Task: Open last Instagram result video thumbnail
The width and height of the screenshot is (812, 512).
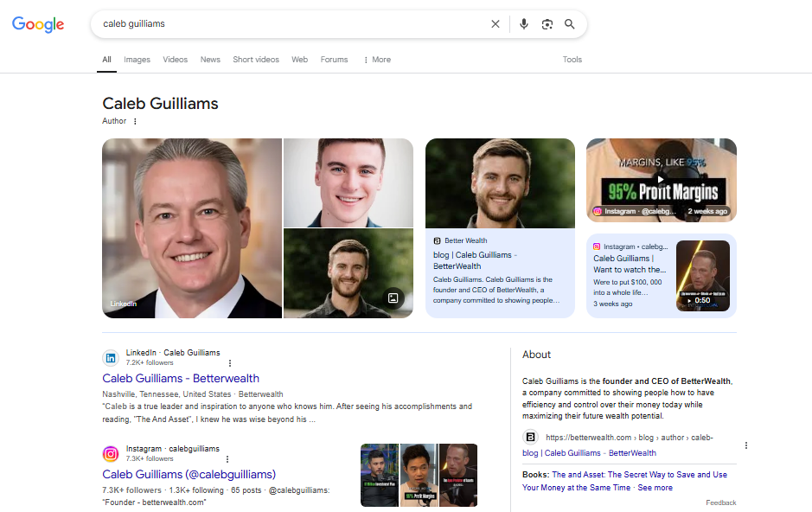Action: [x=458, y=475]
